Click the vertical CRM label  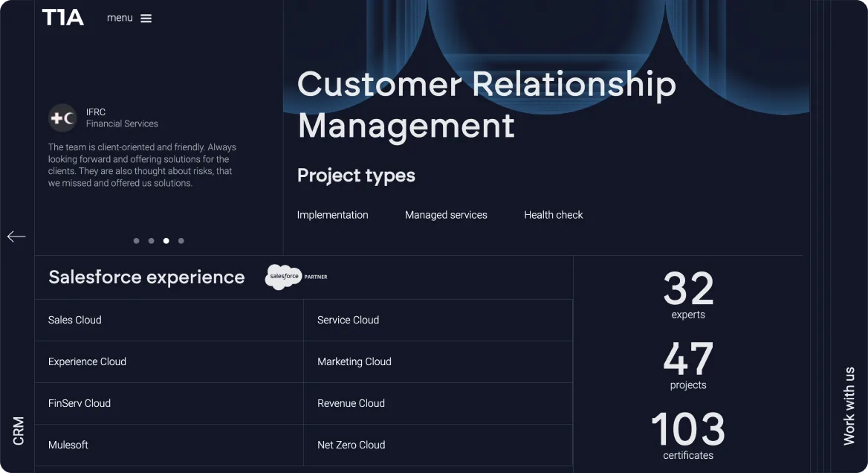pos(19,431)
